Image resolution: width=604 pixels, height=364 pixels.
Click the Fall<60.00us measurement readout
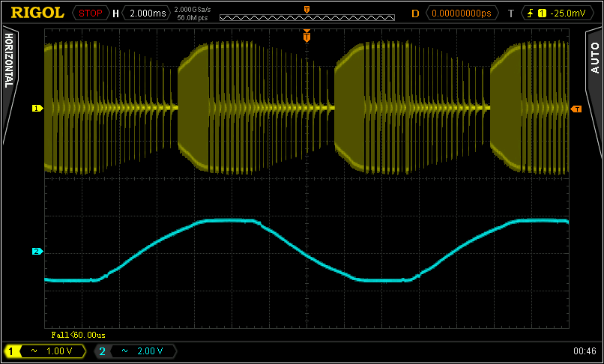(78, 335)
